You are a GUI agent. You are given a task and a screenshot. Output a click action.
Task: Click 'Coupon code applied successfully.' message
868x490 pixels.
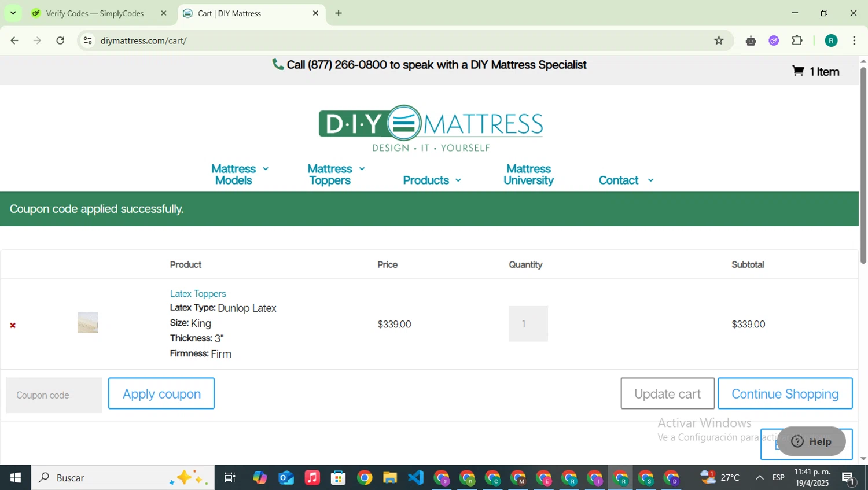coord(97,209)
